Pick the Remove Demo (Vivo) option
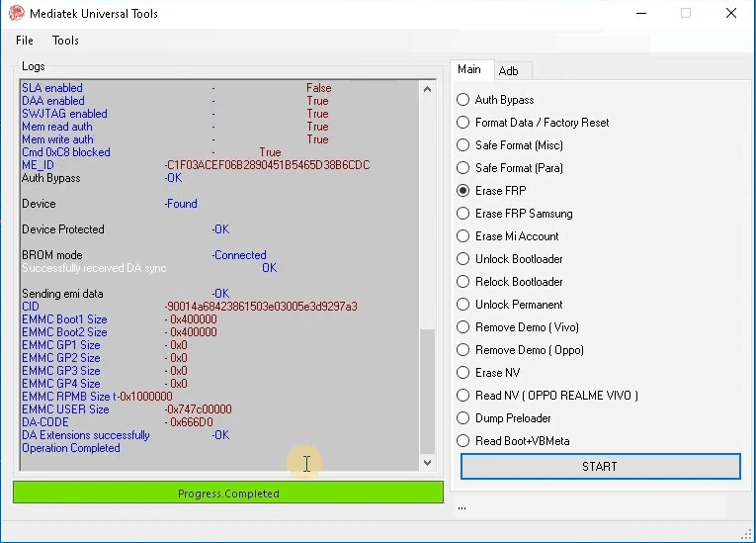The height and width of the screenshot is (543, 756). (462, 327)
